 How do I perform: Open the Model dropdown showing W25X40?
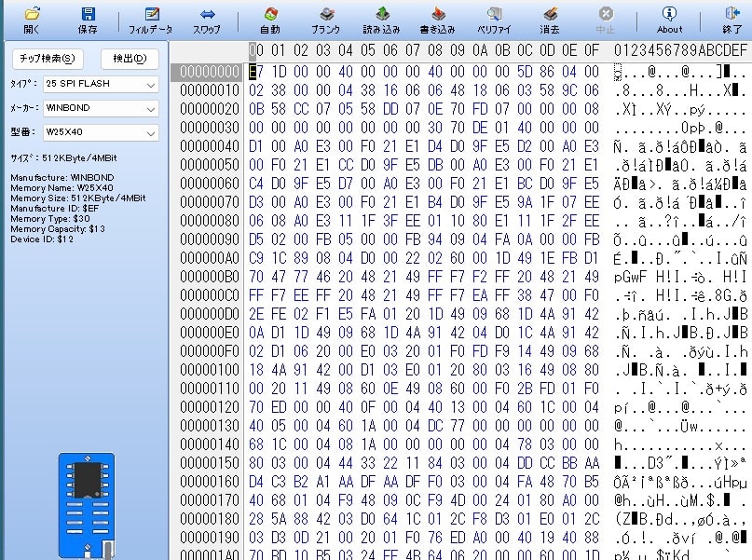pyautogui.click(x=101, y=132)
